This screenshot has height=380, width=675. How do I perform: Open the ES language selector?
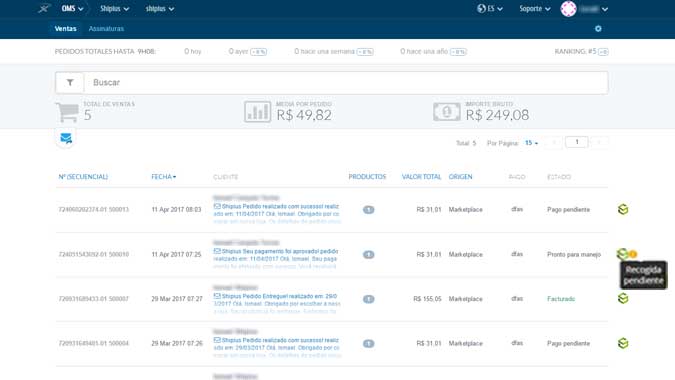(x=490, y=9)
